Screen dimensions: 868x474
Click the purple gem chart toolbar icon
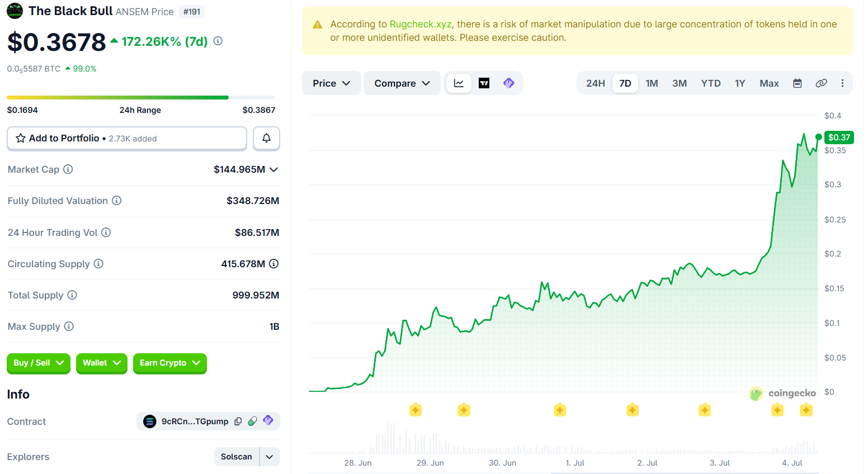pyautogui.click(x=508, y=83)
